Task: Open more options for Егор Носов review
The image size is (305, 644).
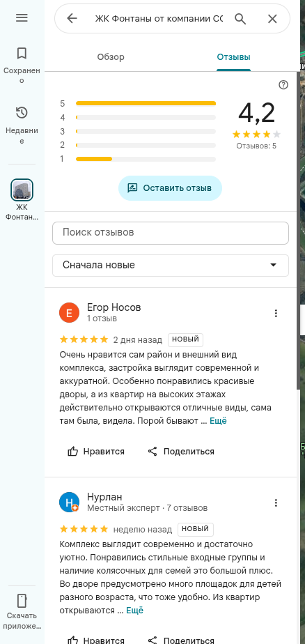Action: tap(276, 314)
